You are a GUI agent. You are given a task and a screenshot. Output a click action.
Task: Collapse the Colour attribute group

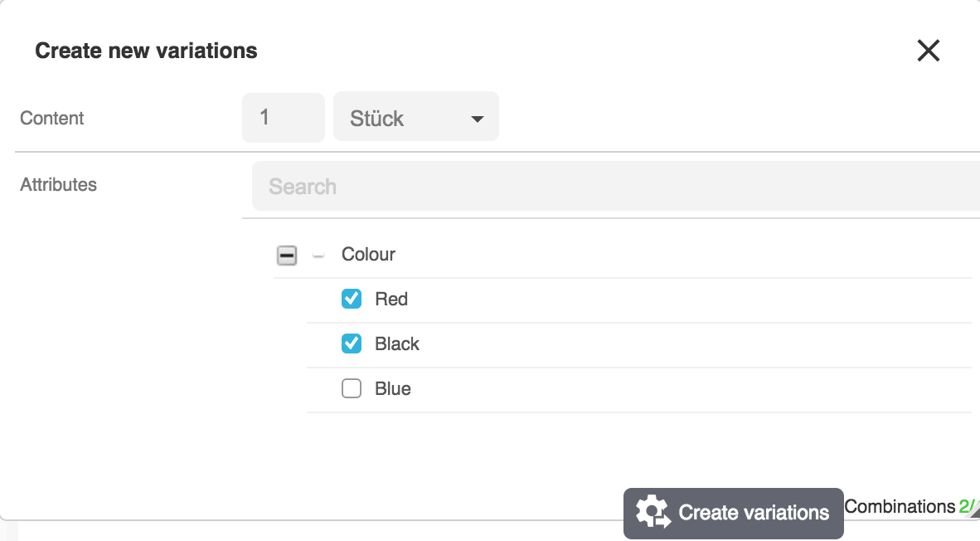(x=318, y=256)
